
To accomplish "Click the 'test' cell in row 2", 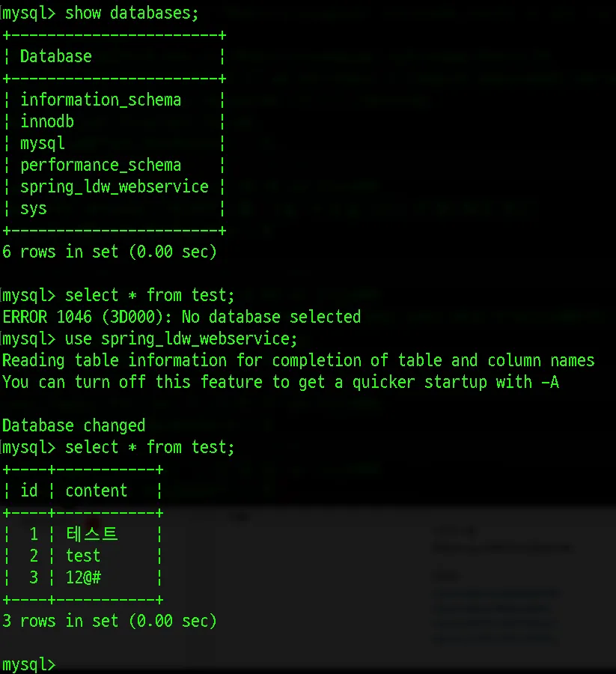I will click(83, 556).
